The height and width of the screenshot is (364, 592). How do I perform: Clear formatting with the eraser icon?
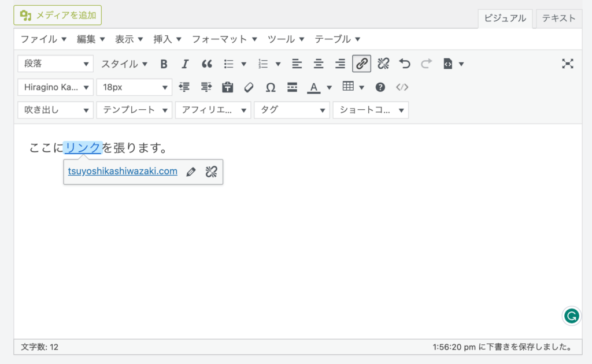[249, 87]
